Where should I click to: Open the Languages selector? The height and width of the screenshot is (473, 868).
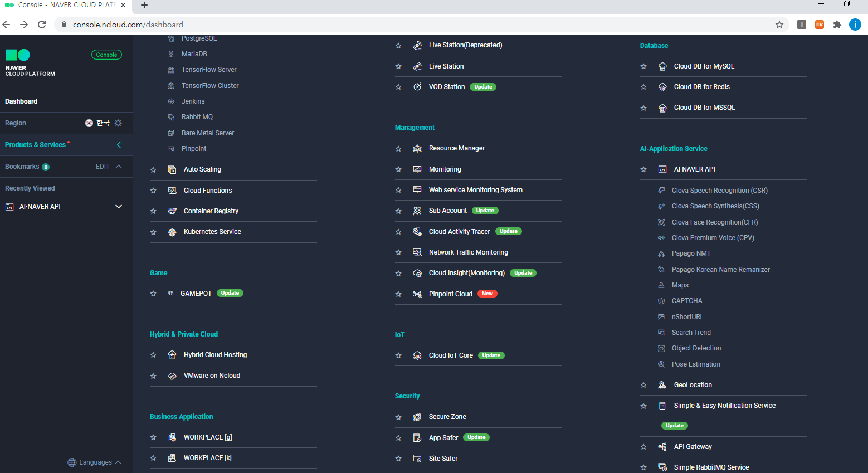(x=94, y=462)
